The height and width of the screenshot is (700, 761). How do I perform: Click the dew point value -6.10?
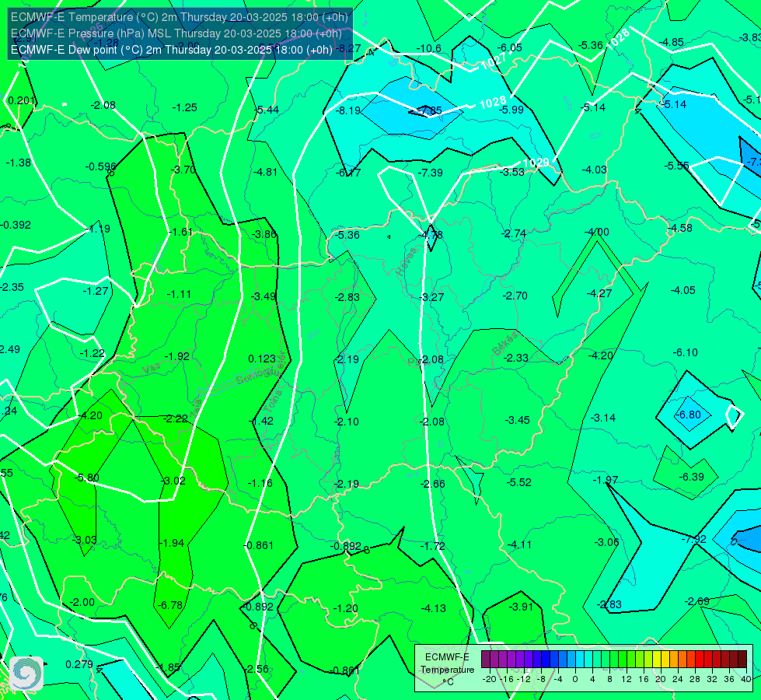[686, 352]
